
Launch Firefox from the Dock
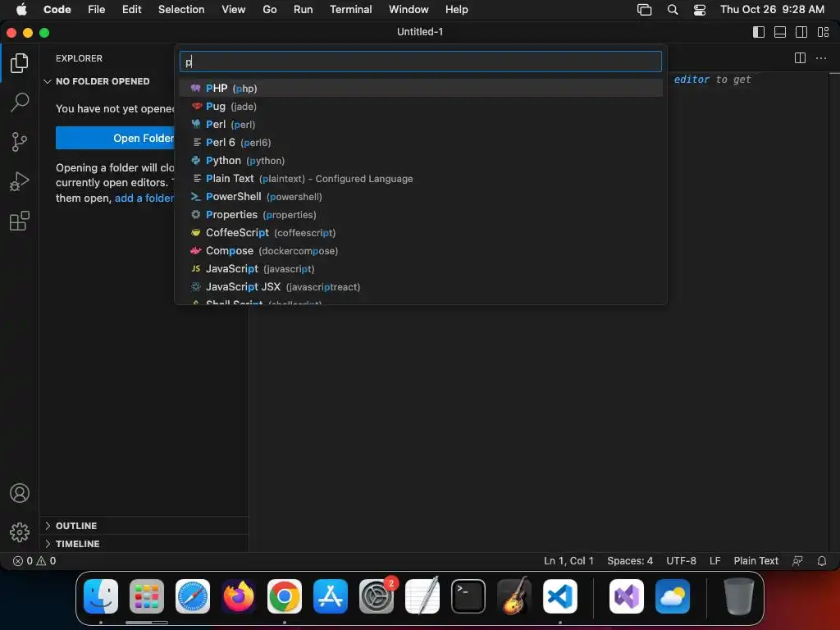click(x=239, y=596)
